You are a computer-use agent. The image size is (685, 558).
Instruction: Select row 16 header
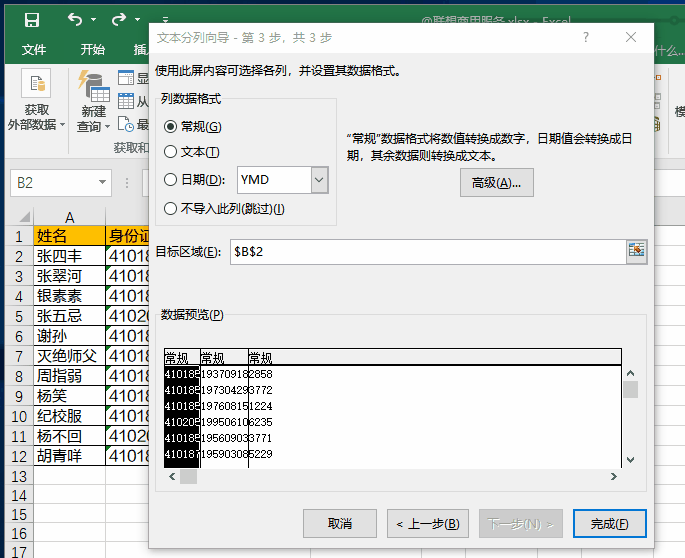(19, 534)
